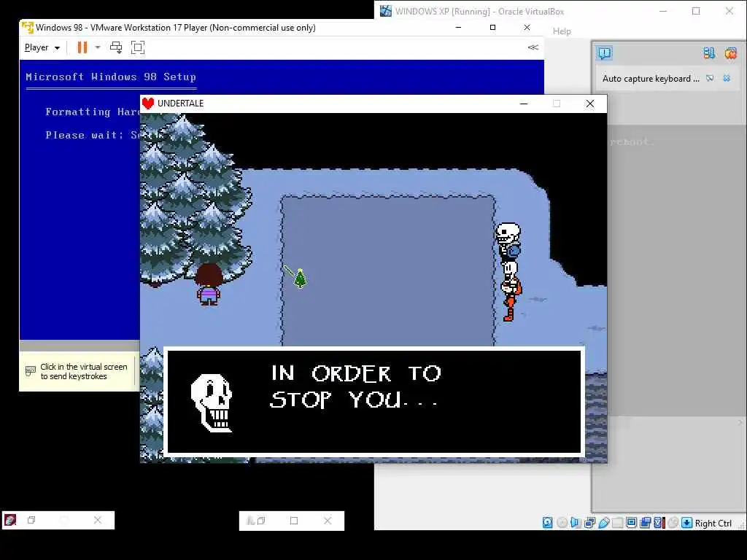Click the Sans character in the game
Image resolution: width=747 pixels, height=560 pixels.
coord(508,241)
